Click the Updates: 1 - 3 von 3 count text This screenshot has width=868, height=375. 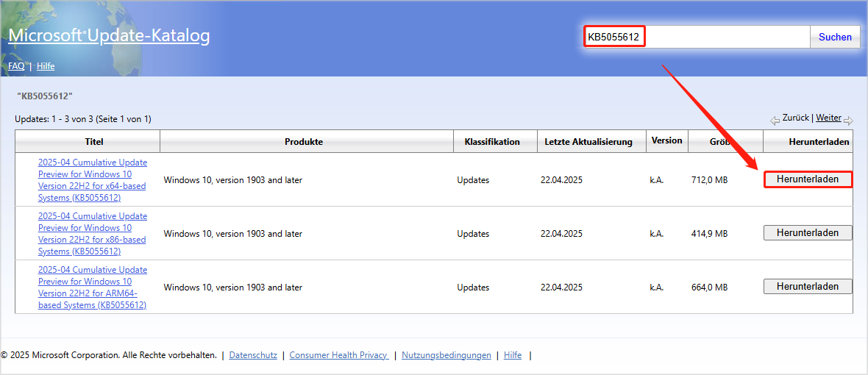tap(83, 119)
